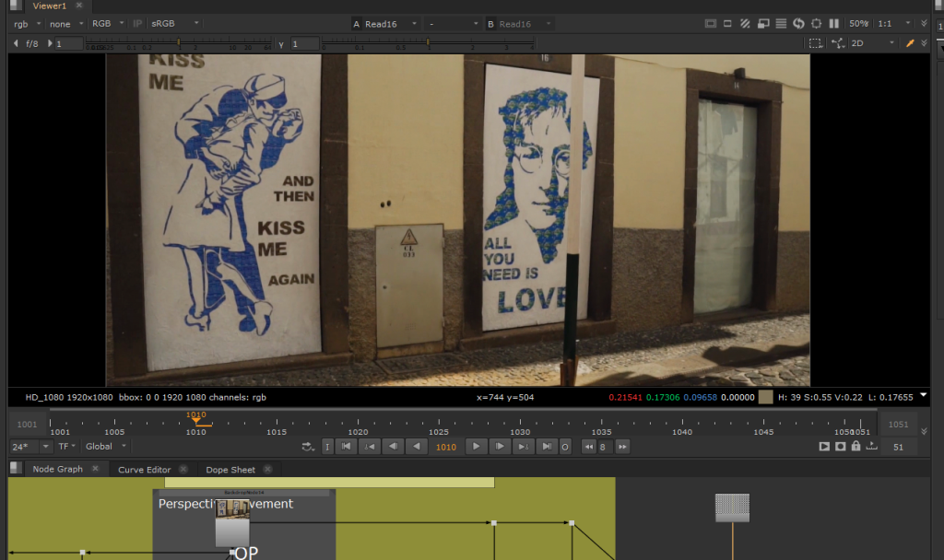The image size is (944, 560).
Task: Close the Viewer1 tab
Action: [79, 6]
